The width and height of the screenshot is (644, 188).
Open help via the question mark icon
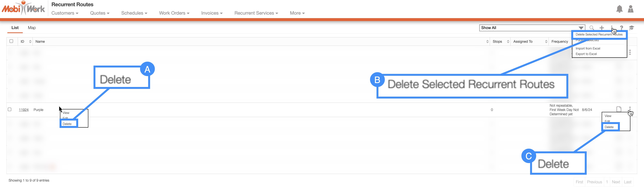[621, 28]
